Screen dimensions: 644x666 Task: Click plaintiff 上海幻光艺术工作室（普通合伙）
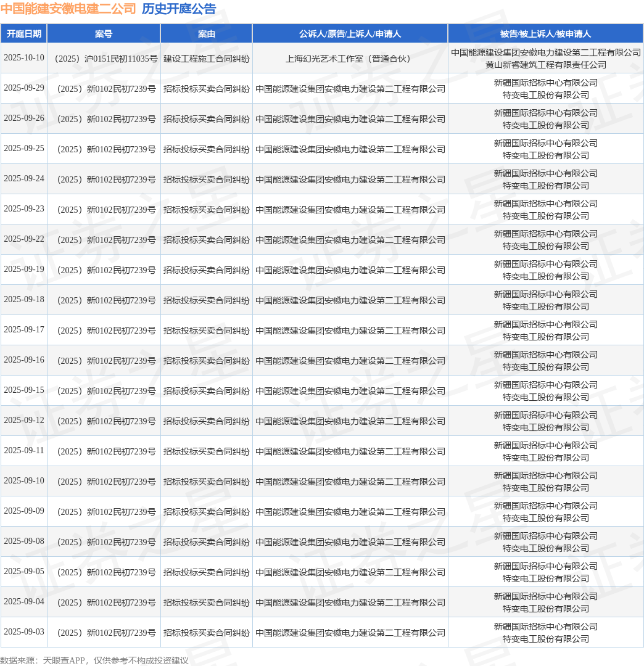350,59
